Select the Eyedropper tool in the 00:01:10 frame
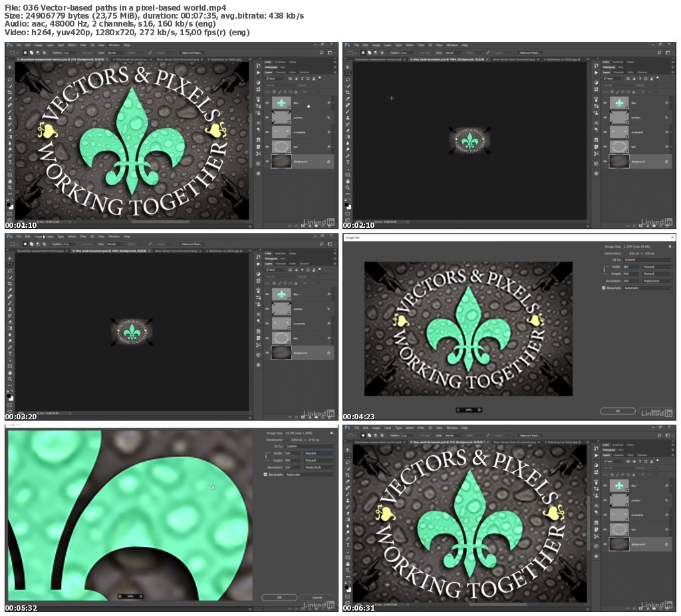Viewport: 681px width, 616px height. tap(9, 98)
